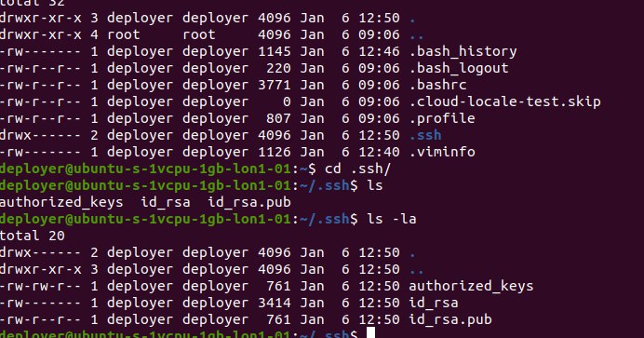The image size is (644, 338).
Task: Click the 1126 file size value
Action: (x=274, y=152)
